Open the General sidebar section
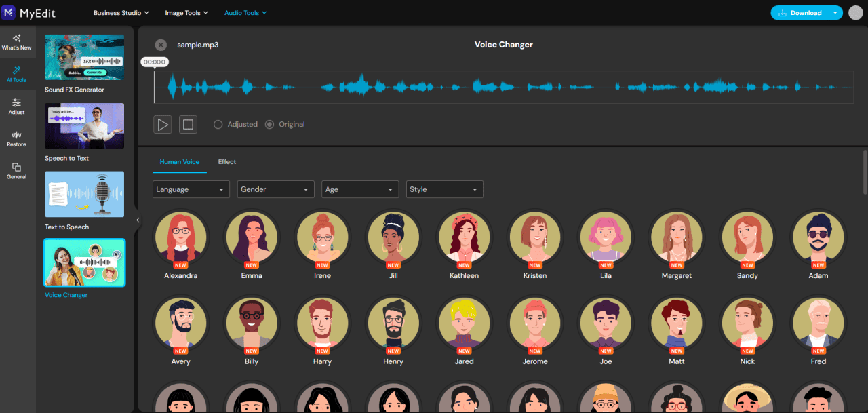The height and width of the screenshot is (413, 868). 16,171
